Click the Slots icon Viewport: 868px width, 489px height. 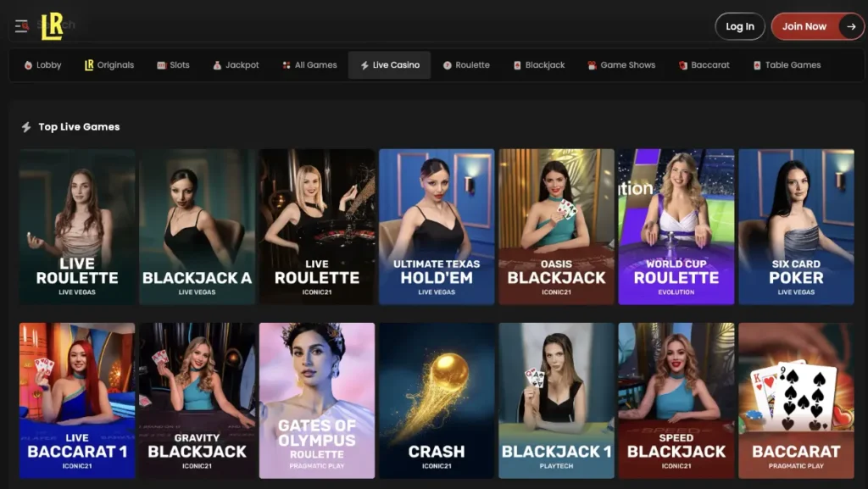pos(162,65)
